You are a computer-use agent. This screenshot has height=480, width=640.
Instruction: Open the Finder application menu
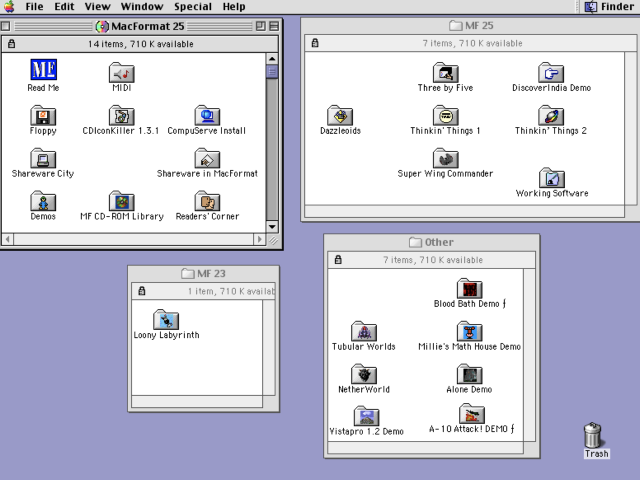coord(610,7)
